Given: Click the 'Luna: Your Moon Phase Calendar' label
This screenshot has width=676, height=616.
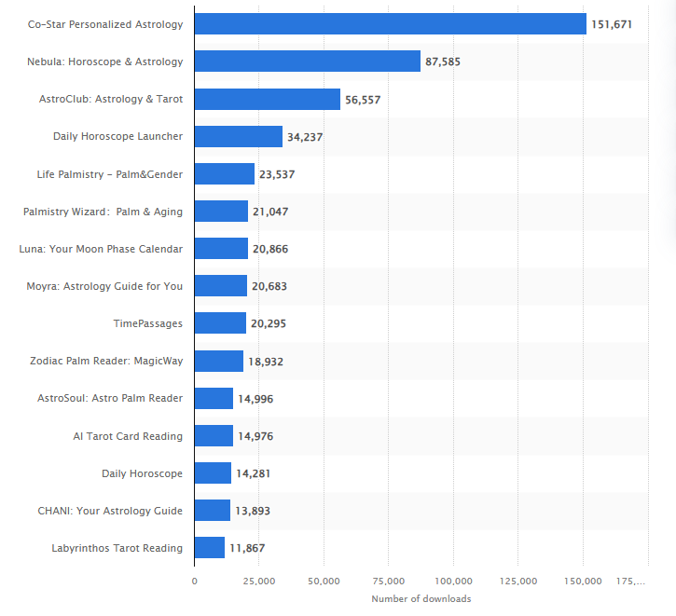Looking at the screenshot, I should 101,249.
